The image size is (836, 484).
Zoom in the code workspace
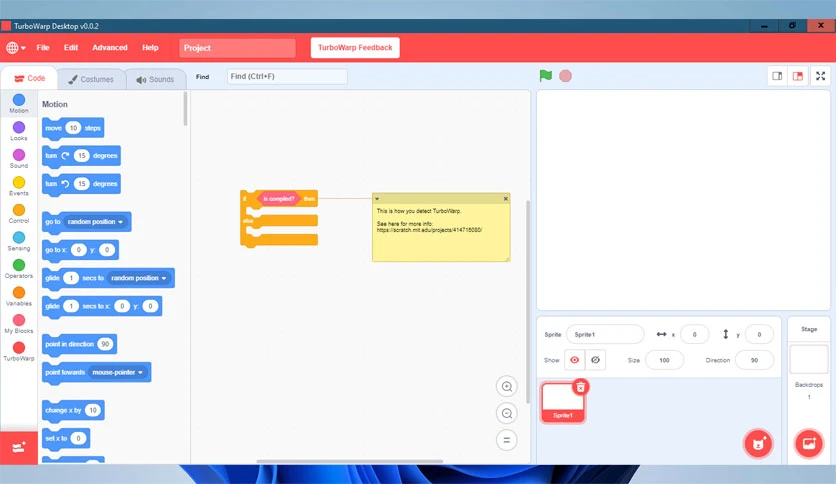click(507, 386)
